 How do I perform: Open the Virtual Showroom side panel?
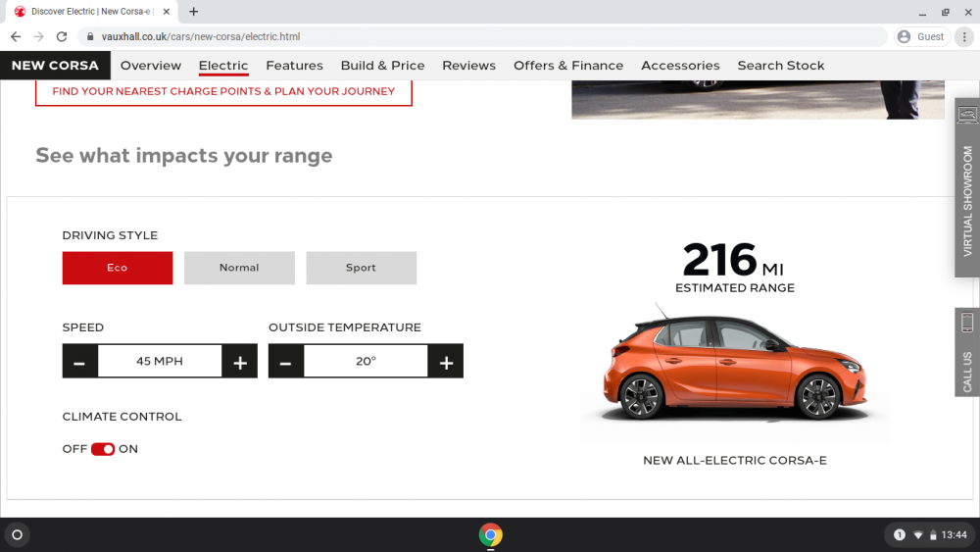pos(967,187)
